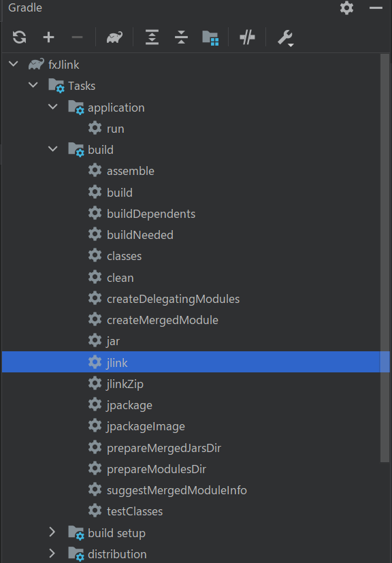The image size is (392, 563).
Task: Expand the build setup group
Action: [x=52, y=532]
